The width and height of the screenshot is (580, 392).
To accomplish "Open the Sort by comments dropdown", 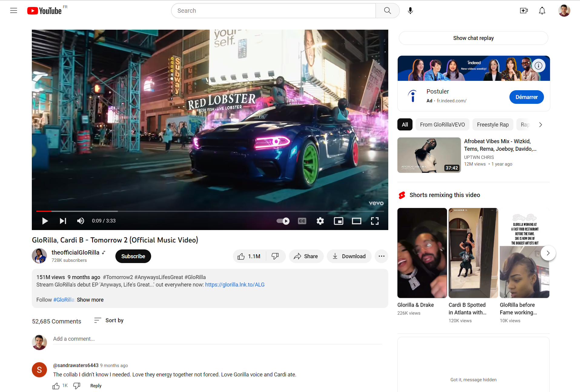I will coord(109,320).
